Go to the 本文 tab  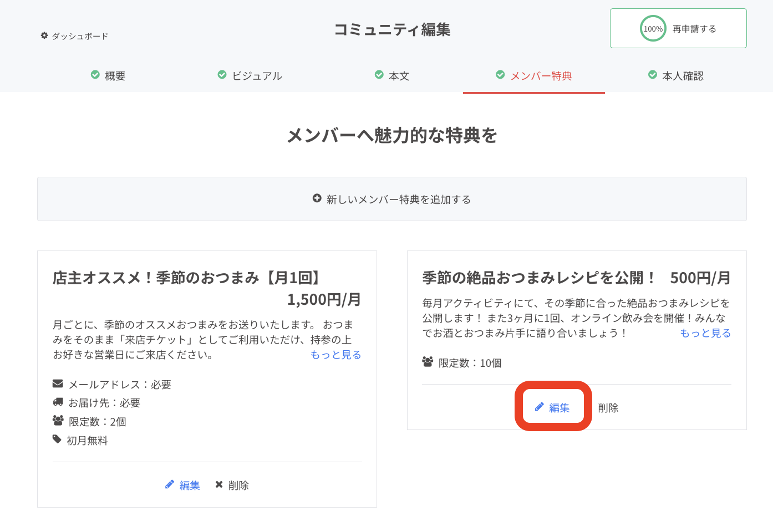click(399, 76)
